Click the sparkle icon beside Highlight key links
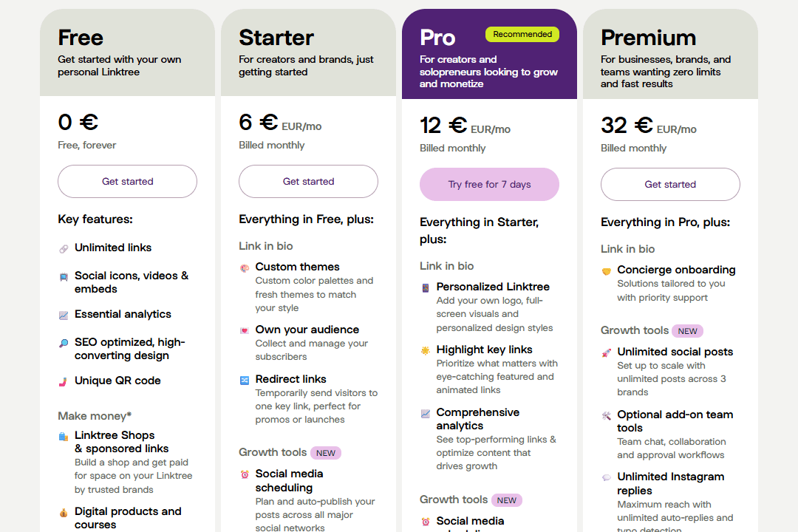Image resolution: width=798 pixels, height=532 pixels. pyautogui.click(x=425, y=349)
